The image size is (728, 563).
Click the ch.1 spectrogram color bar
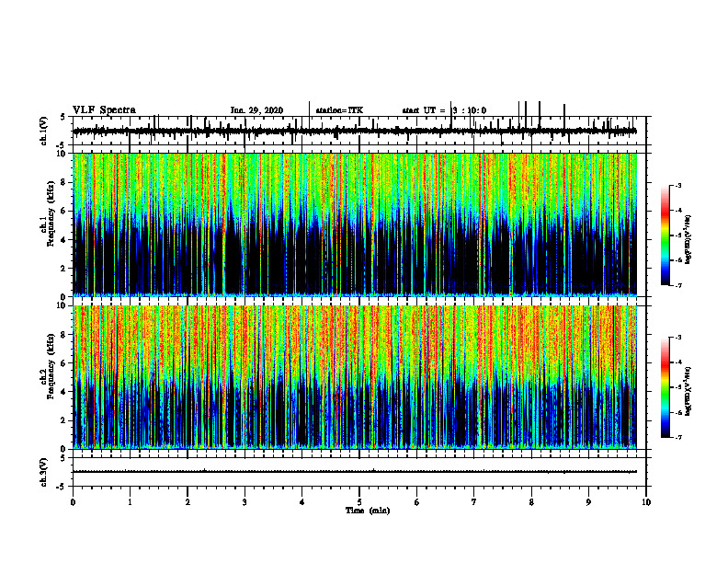coord(665,236)
